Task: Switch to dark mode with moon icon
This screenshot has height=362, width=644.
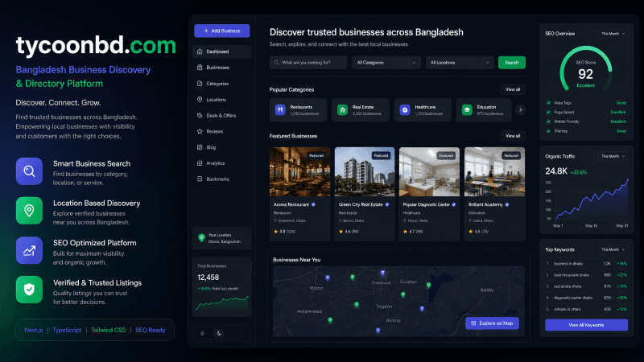Action: click(x=219, y=333)
